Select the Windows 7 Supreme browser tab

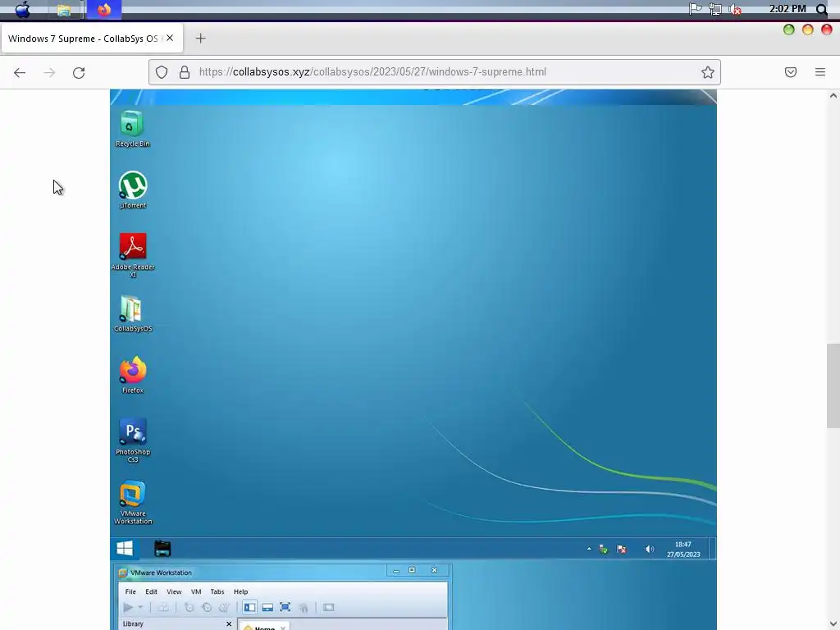[x=92, y=39]
